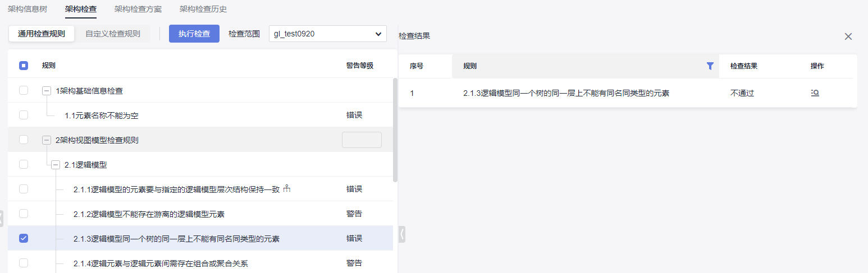Collapse the 2架构视图模型检查规则 node
The height and width of the screenshot is (273, 868).
click(47, 140)
